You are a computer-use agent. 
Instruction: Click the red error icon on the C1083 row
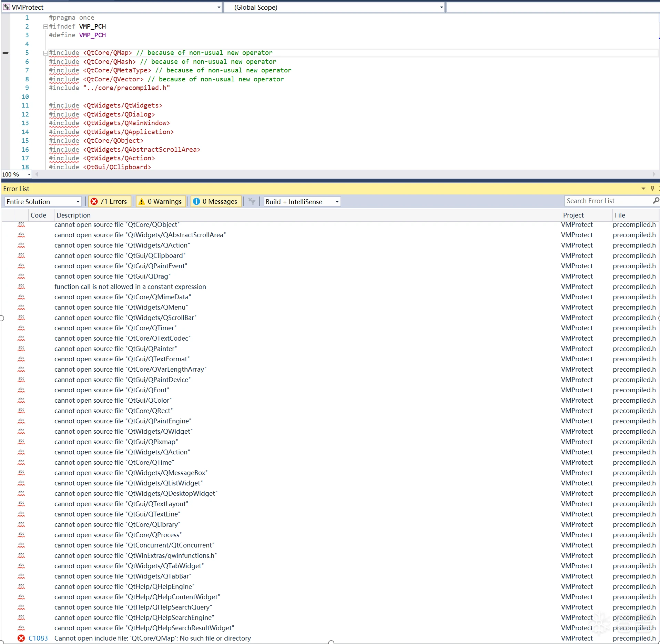point(21,638)
